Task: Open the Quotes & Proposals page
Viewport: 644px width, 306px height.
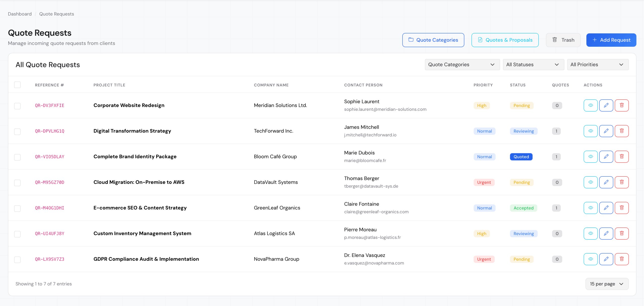Action: [x=505, y=40]
